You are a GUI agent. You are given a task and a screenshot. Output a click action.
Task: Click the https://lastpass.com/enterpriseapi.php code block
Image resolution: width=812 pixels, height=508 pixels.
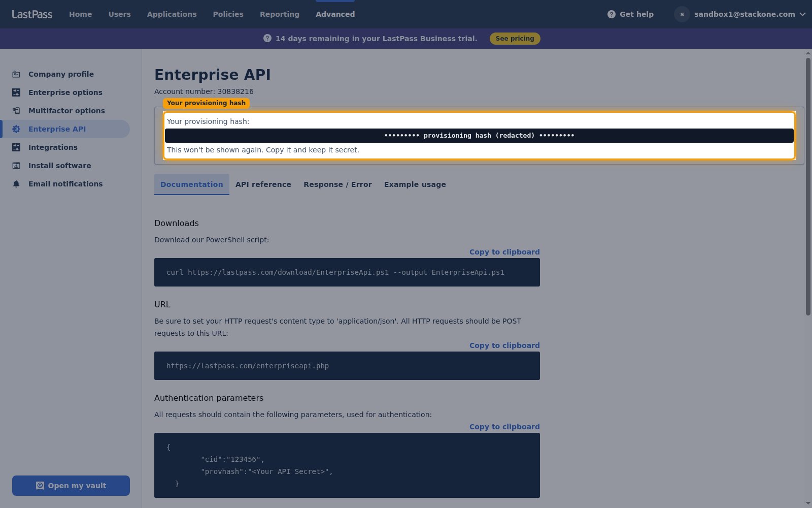coord(347,366)
